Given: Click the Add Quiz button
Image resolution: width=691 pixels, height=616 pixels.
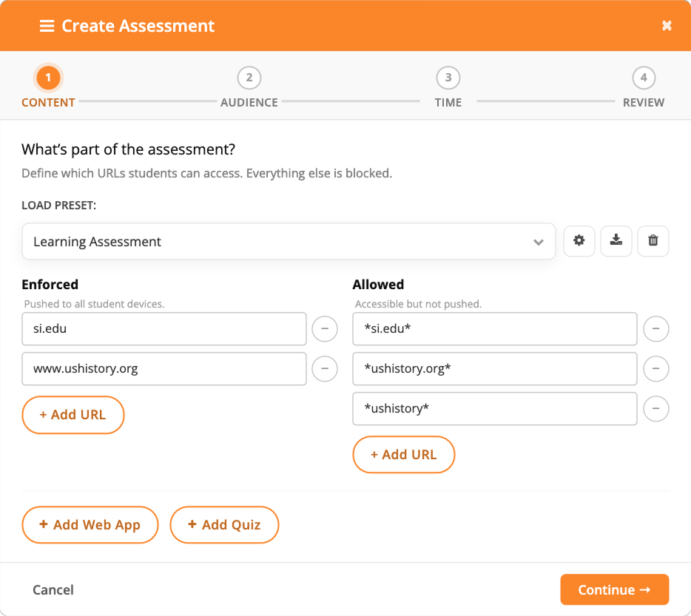Looking at the screenshot, I should [x=224, y=525].
